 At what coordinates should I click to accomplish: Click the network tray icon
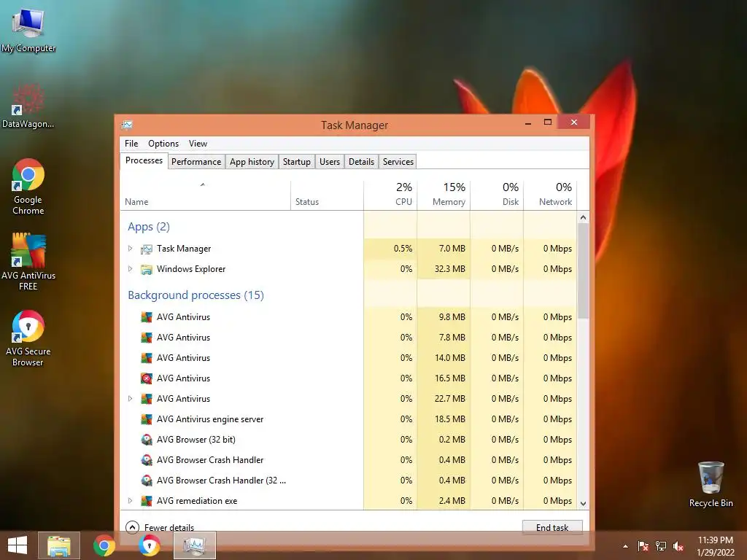point(661,546)
